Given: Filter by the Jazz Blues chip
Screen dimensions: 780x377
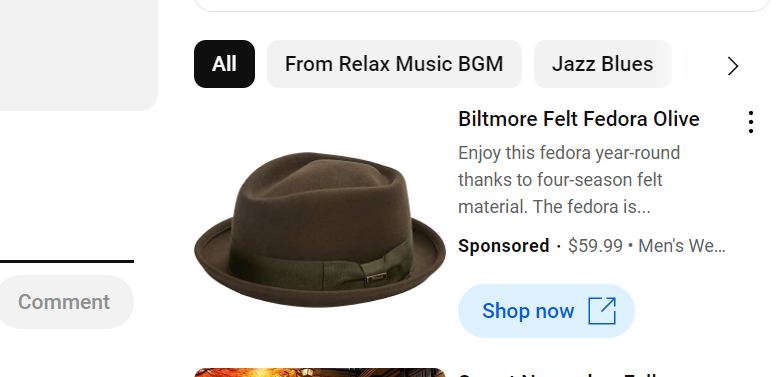Looking at the screenshot, I should pyautogui.click(x=602, y=64).
